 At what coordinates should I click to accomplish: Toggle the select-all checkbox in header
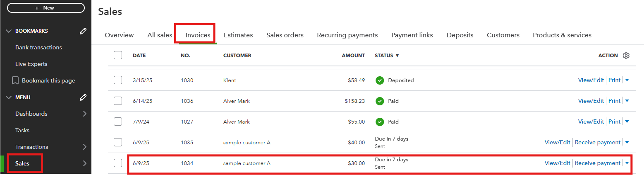118,55
